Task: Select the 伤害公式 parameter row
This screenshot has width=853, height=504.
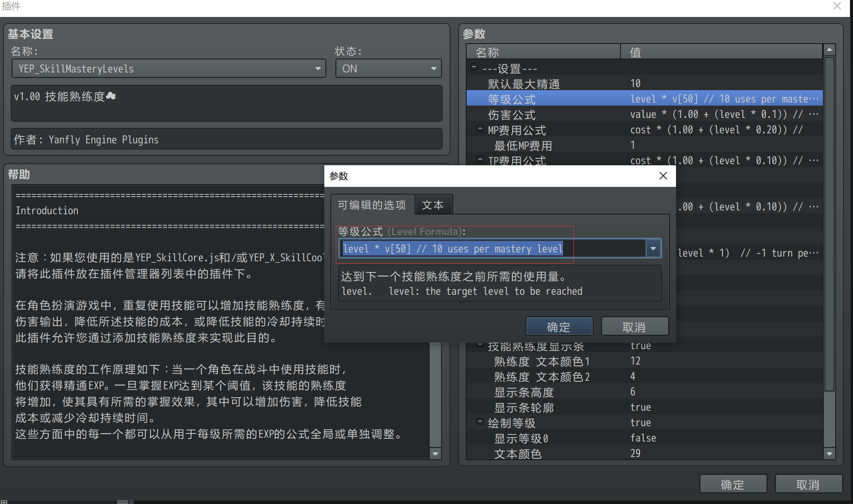Action: click(644, 114)
